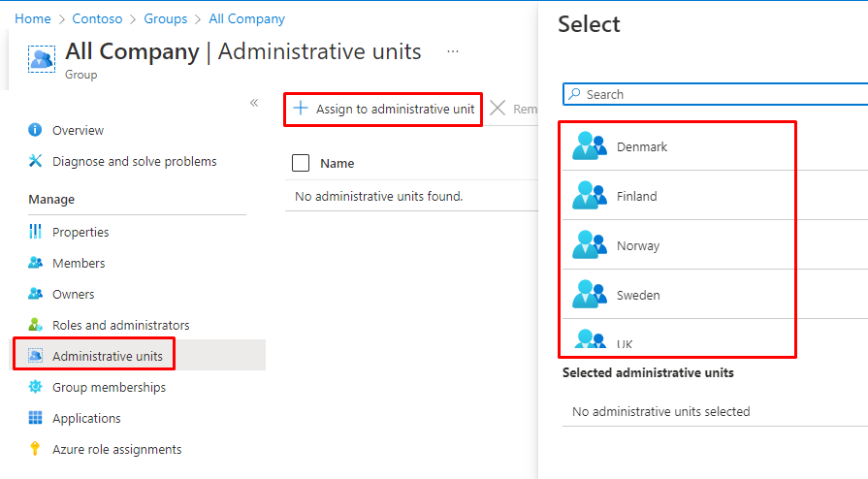The image size is (868, 479).
Task: Open Administrative units menu item
Action: tap(108, 356)
